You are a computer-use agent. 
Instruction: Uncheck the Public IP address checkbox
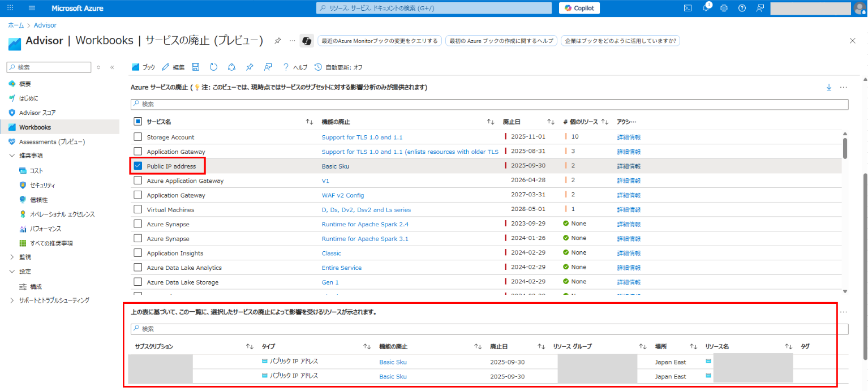pyautogui.click(x=137, y=166)
